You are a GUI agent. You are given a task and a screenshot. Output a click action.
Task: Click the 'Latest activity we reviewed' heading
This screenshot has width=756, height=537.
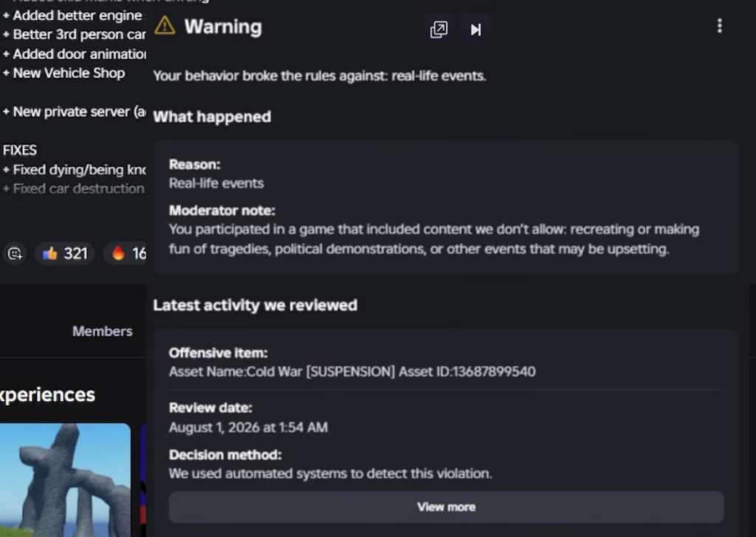[x=255, y=305]
